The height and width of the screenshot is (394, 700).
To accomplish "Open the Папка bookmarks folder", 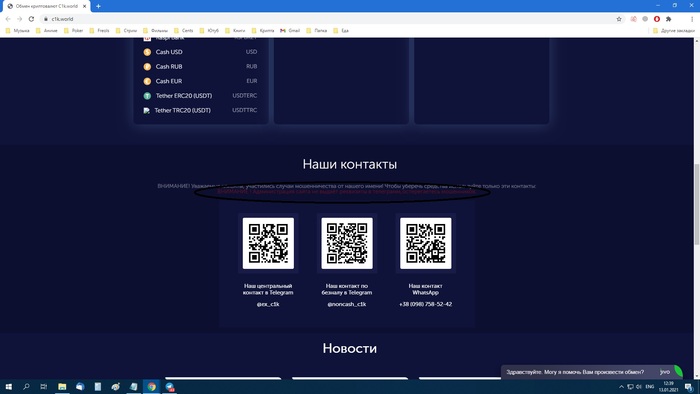I will pos(317,30).
